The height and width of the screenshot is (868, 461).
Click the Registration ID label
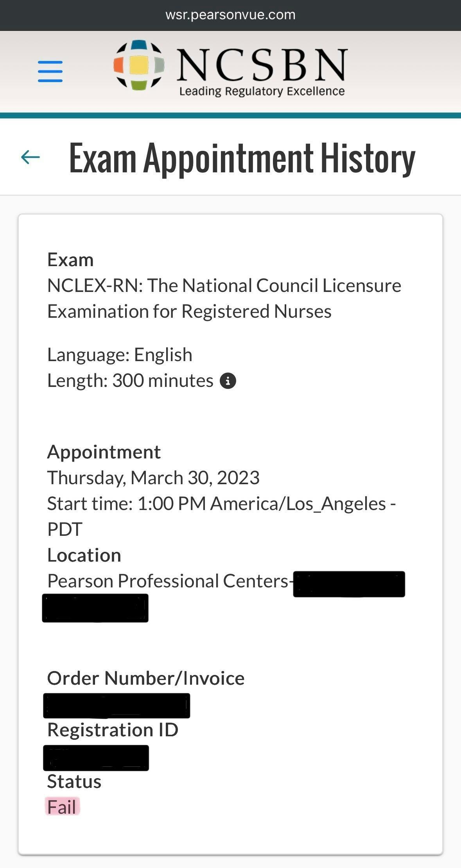coord(113,730)
